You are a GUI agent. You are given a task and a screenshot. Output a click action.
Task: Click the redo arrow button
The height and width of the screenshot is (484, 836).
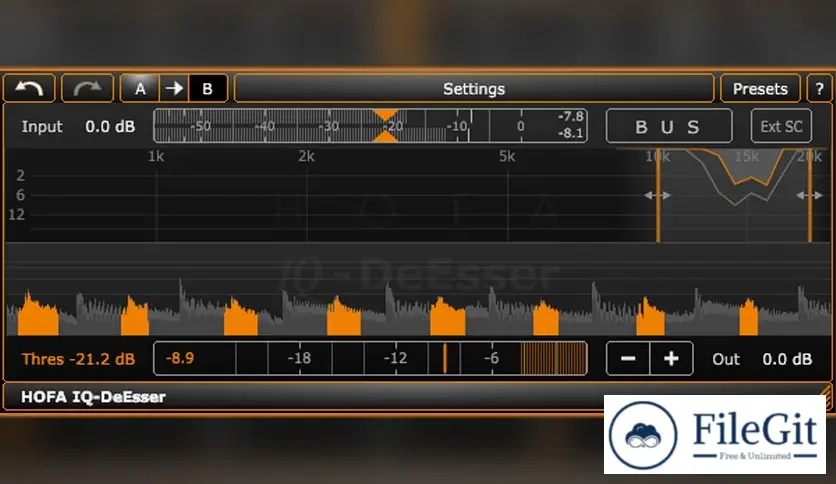coord(87,88)
